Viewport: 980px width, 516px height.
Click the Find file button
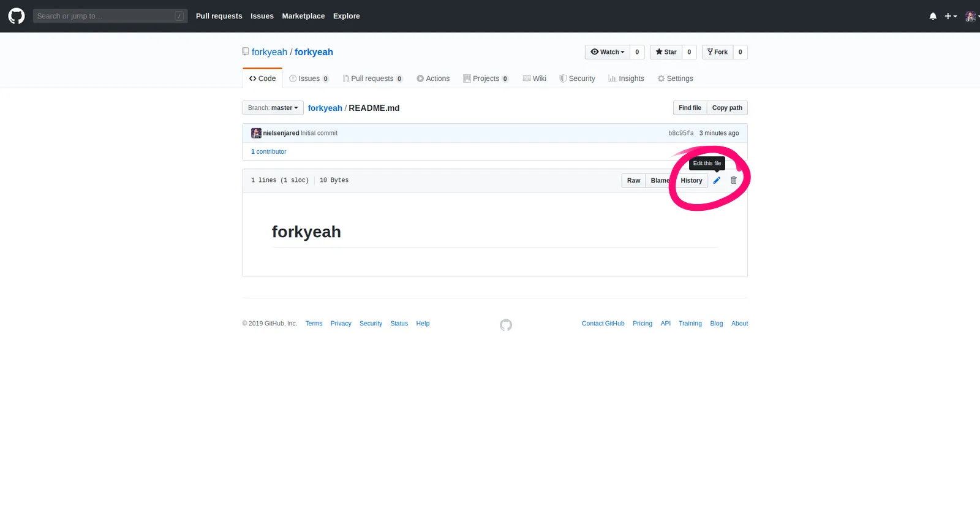[x=690, y=108]
